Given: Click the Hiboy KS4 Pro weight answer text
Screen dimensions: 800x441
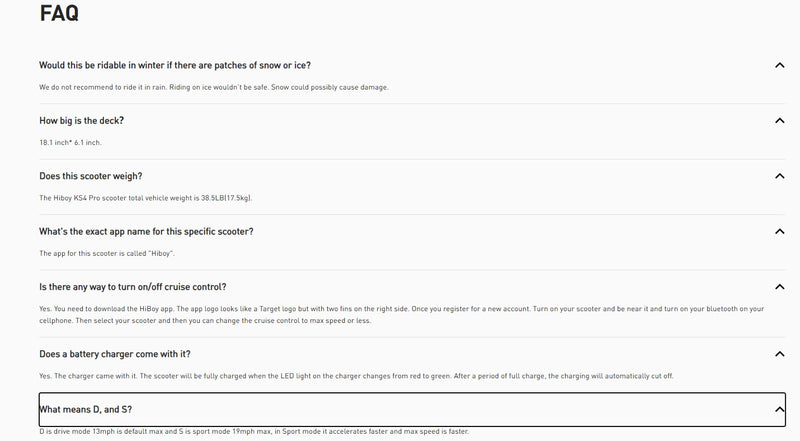Looking at the screenshot, I should click(x=145, y=197).
